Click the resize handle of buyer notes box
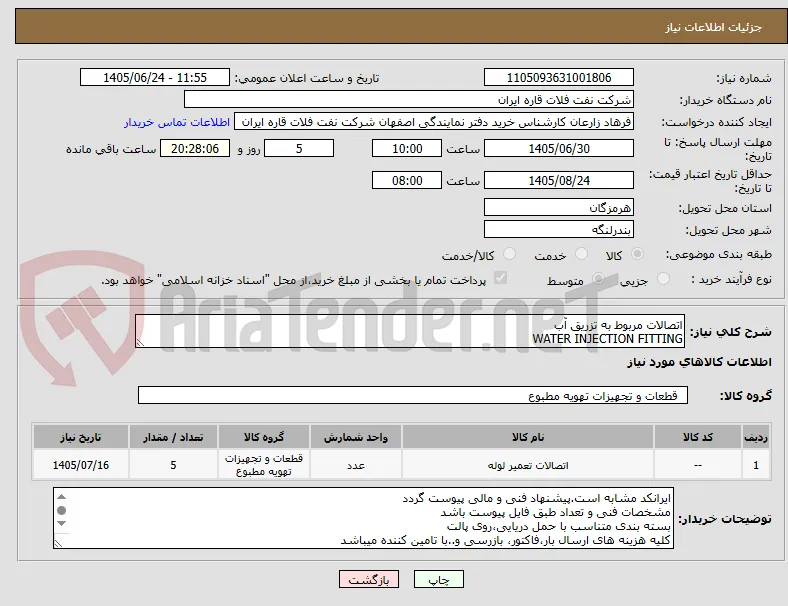 pos(58,543)
